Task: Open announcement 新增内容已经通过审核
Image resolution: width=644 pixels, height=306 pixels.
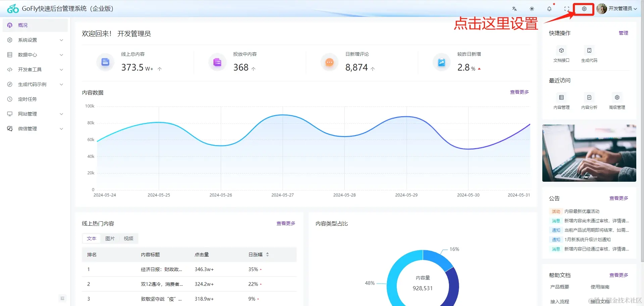Action: 597,249
